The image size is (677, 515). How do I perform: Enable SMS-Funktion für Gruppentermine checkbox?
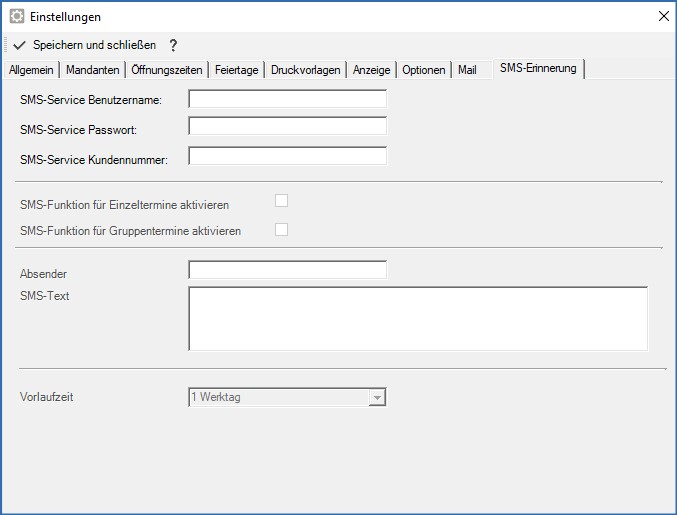[x=282, y=230]
